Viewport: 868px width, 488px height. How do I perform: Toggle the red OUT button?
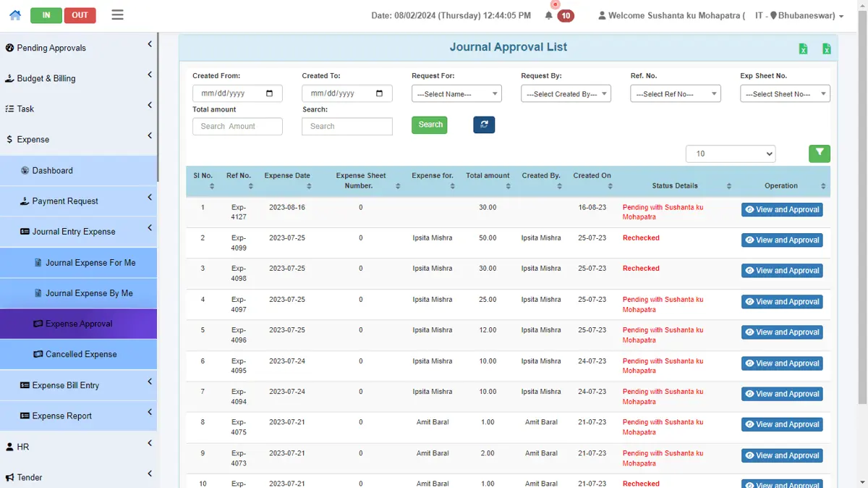(x=80, y=15)
